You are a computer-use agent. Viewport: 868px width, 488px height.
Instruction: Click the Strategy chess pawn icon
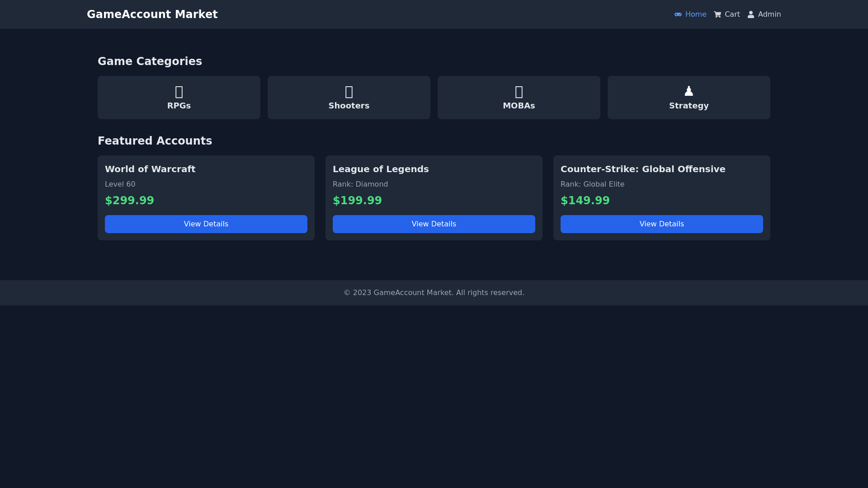(689, 91)
